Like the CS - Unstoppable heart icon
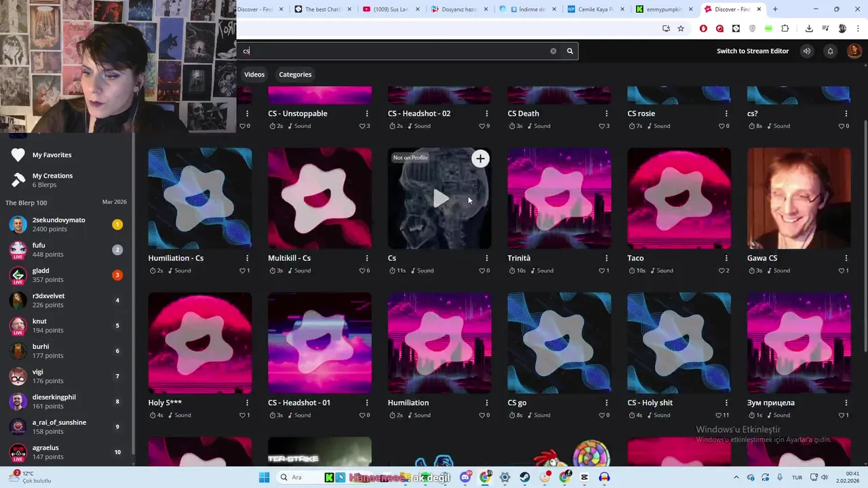The width and height of the screenshot is (868, 488). pyautogui.click(x=362, y=126)
